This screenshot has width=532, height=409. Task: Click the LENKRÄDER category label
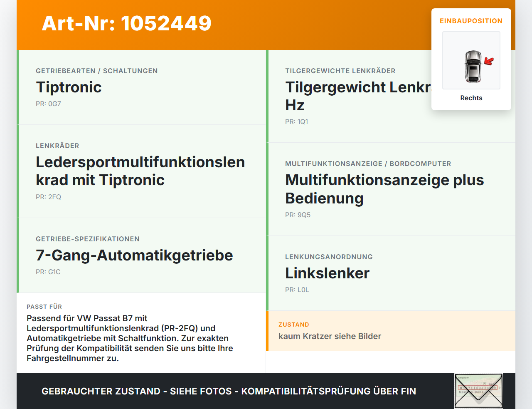(x=57, y=146)
